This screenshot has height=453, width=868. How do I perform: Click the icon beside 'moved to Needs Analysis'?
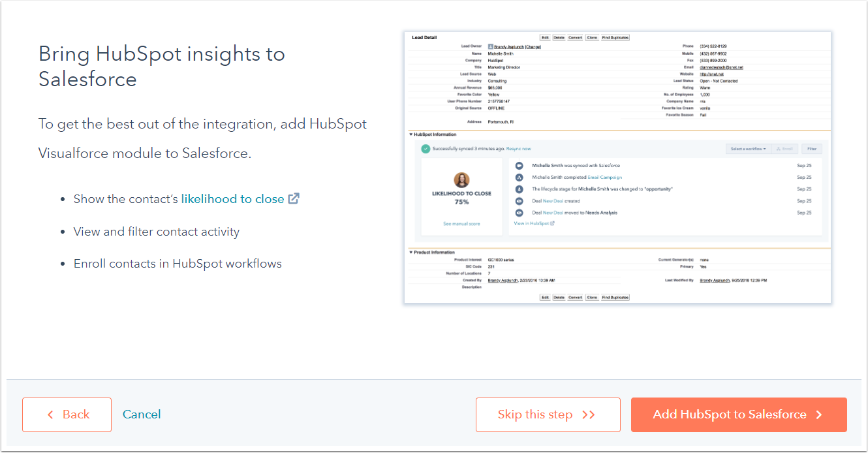[x=519, y=213]
